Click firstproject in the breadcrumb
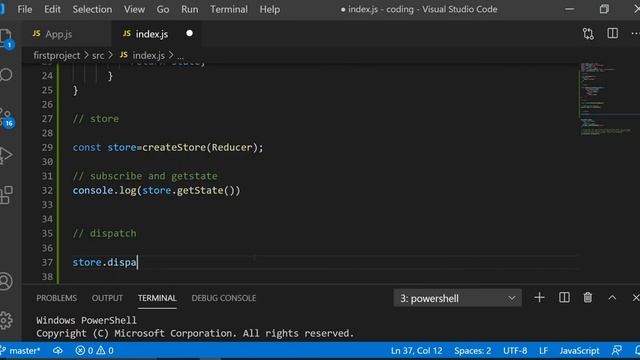 point(57,55)
